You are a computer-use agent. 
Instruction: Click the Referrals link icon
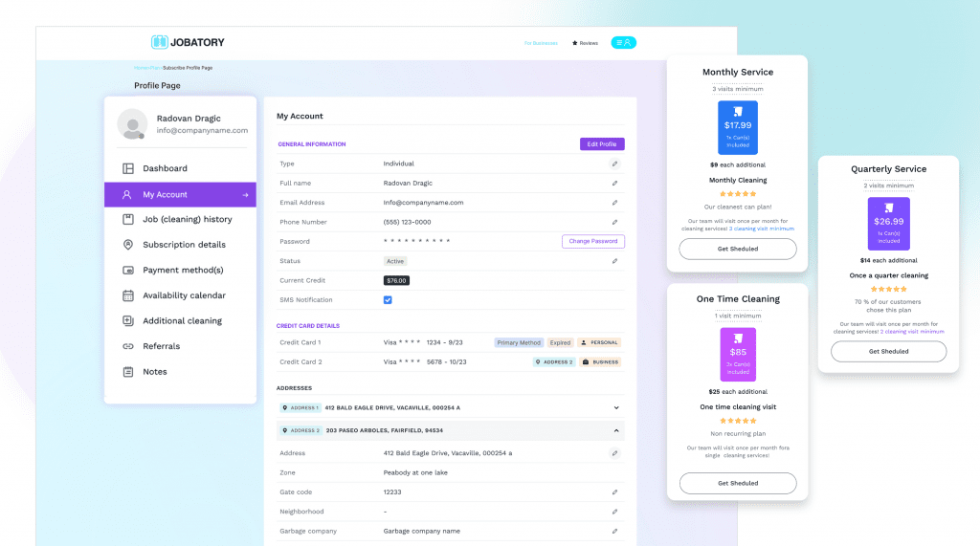128,346
